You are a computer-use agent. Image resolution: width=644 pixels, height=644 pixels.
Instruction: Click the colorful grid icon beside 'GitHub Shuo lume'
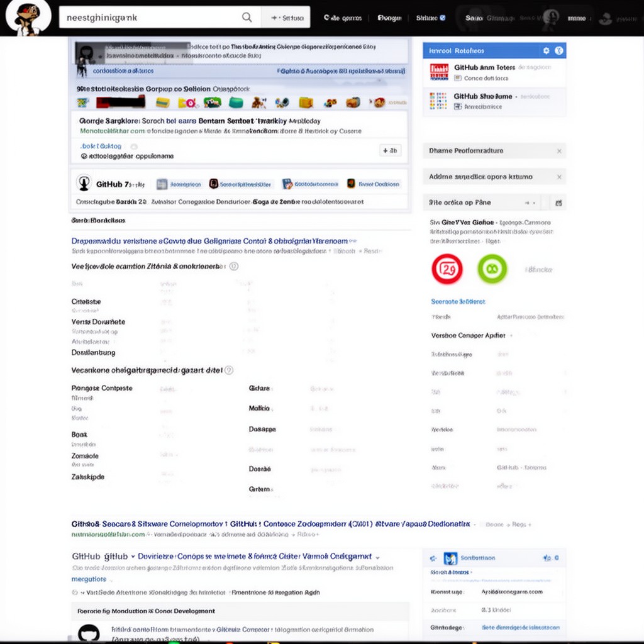(438, 101)
